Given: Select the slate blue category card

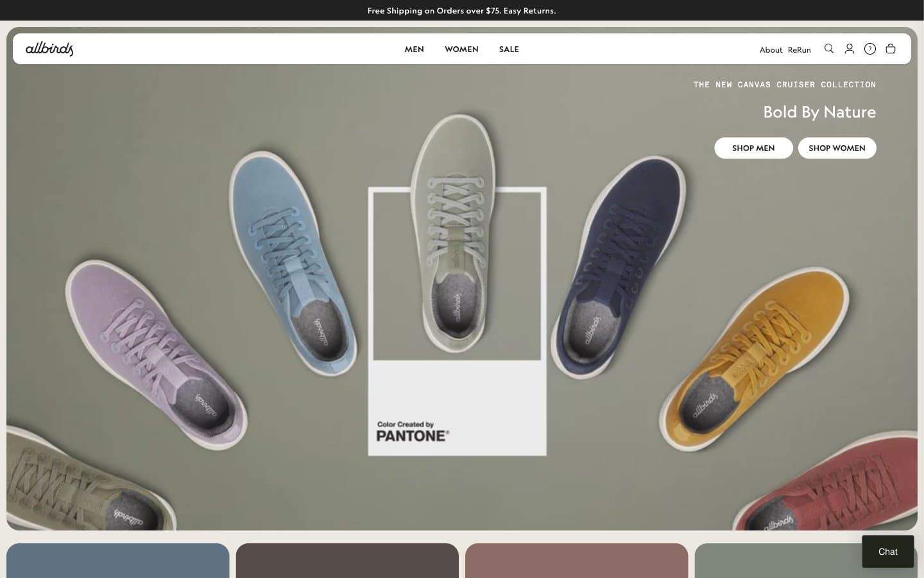Looking at the screenshot, I should (x=118, y=561).
